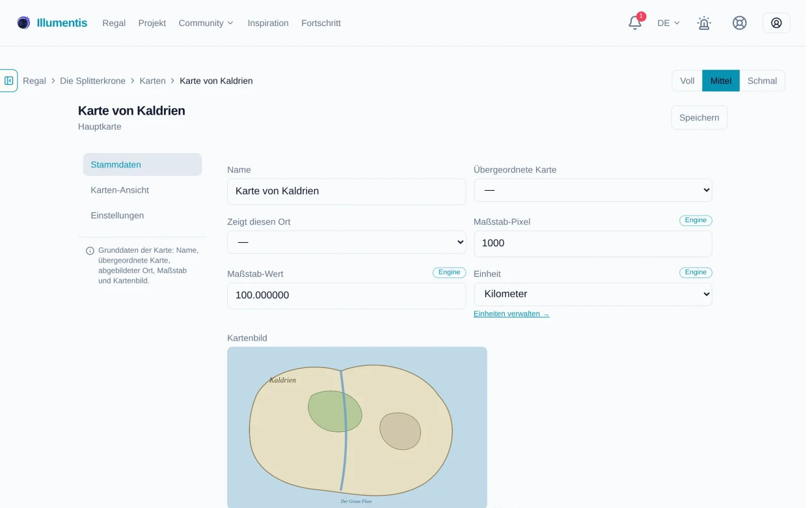Click the Karte von Kaldrien page heading
The height and width of the screenshot is (508, 812).
click(x=131, y=111)
